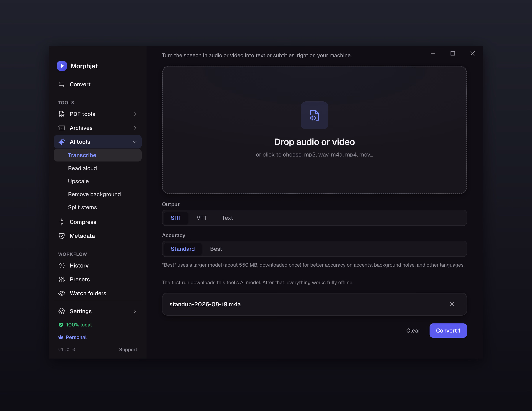Image resolution: width=532 pixels, height=411 pixels.
Task: Select VTT output format
Action: click(x=201, y=218)
